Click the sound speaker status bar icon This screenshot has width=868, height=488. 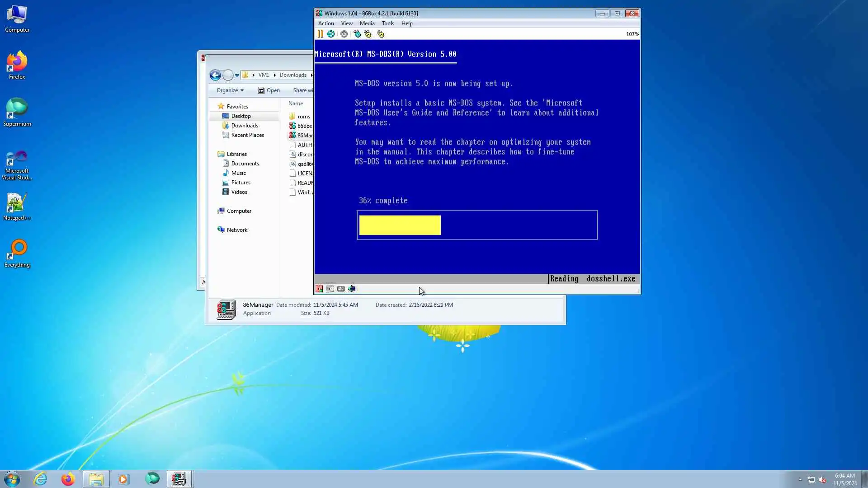pos(352,289)
